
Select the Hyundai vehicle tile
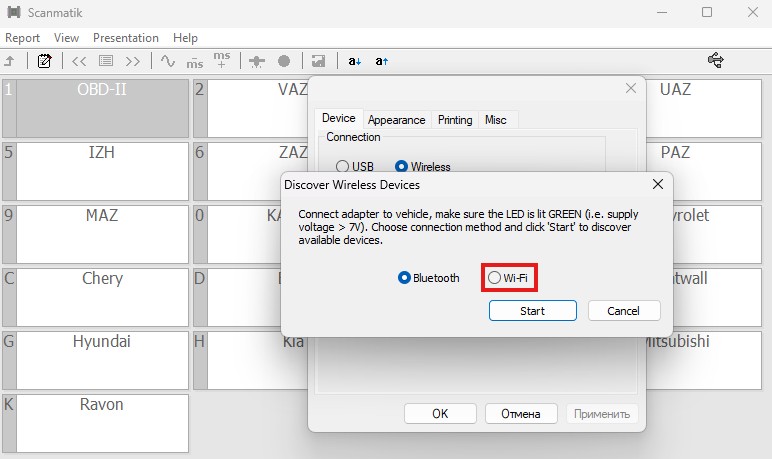(x=102, y=360)
